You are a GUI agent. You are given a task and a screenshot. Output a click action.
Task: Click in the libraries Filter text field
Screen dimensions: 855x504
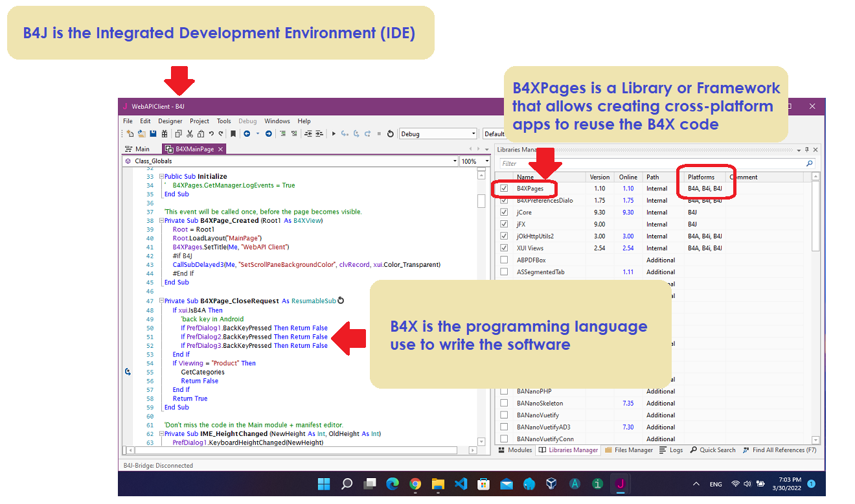coord(648,164)
